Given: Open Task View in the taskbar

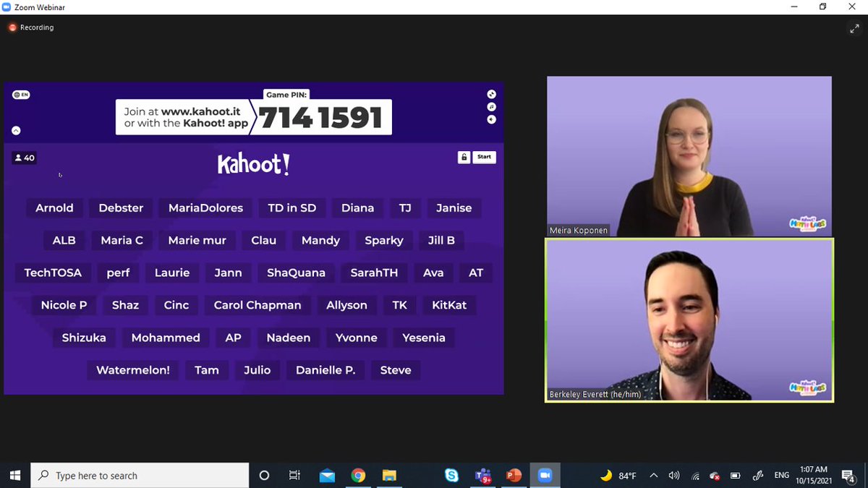Looking at the screenshot, I should [294, 475].
